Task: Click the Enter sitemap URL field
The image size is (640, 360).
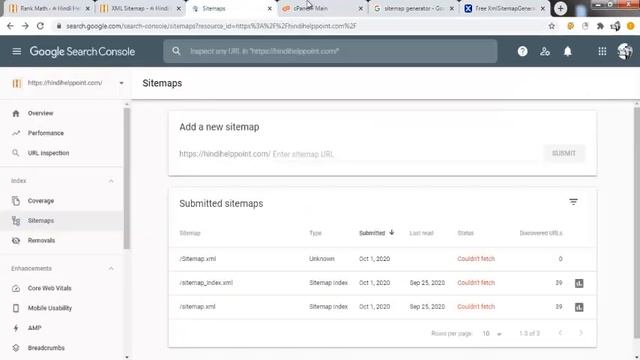Action: coord(404,154)
